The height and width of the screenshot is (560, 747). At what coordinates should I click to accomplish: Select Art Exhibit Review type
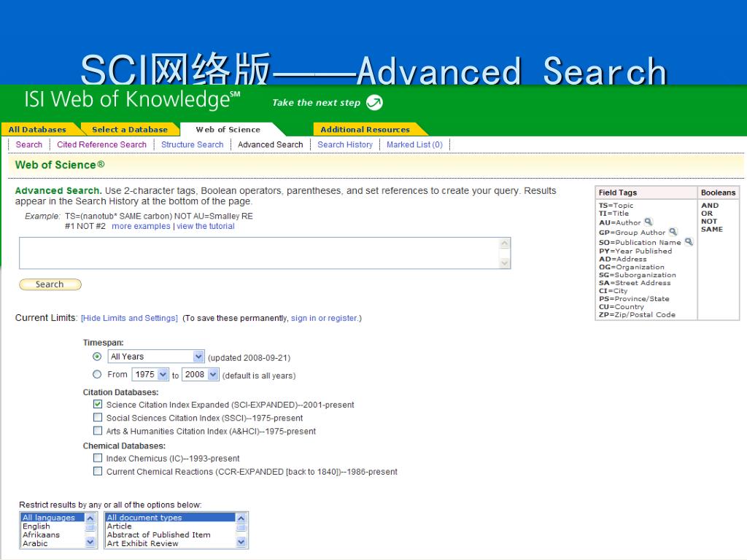point(171,543)
